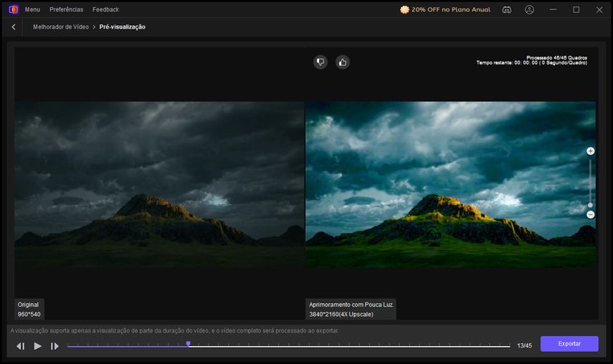613x364 pixels.
Task: Click the enhanced video preview
Action: pos(450,184)
